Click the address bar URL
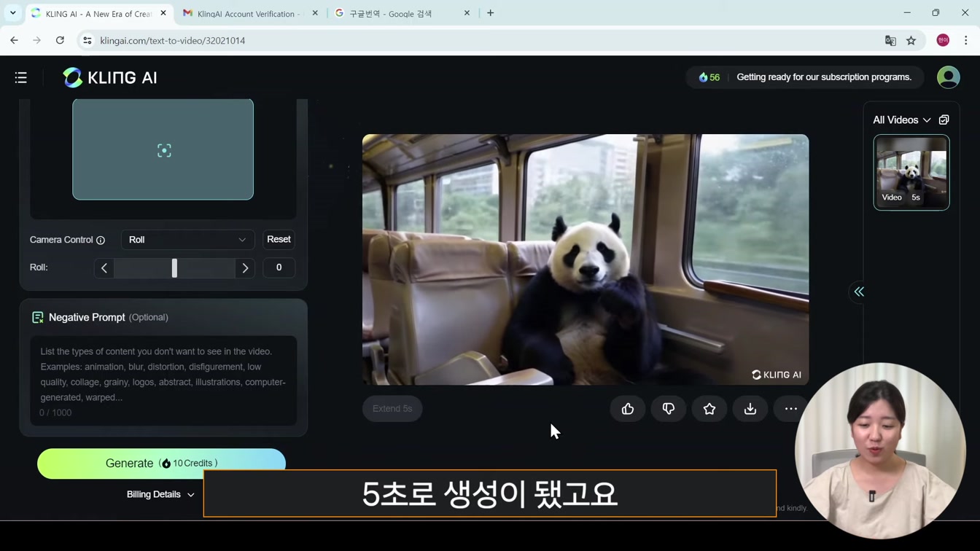This screenshot has height=551, width=980. click(173, 41)
